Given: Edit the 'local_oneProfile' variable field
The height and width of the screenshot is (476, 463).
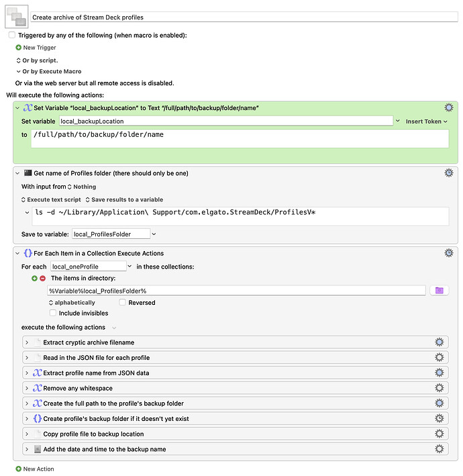Looking at the screenshot, I should click(89, 267).
